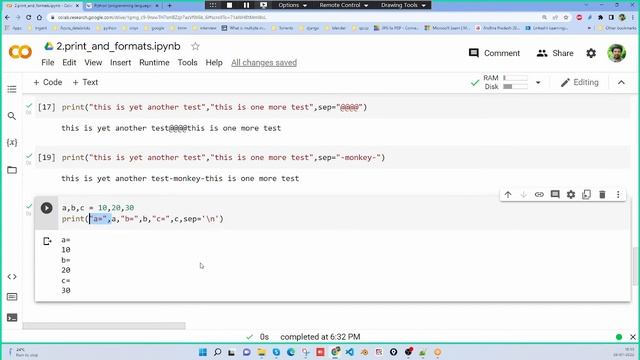Screen dimensions: 640x360
Task: Add a new Text cell
Action: pos(85,82)
